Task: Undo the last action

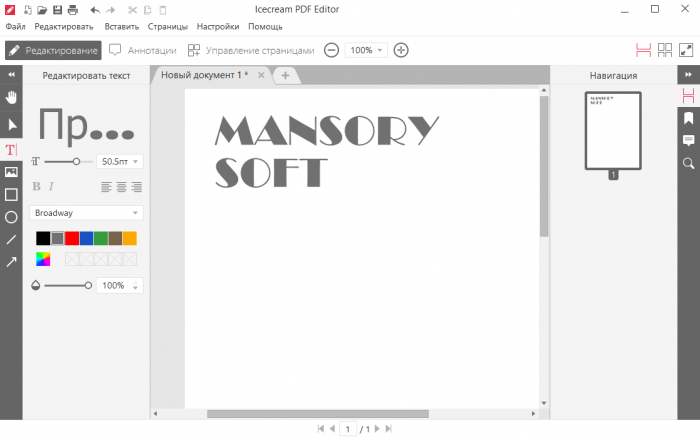Action: tap(95, 10)
